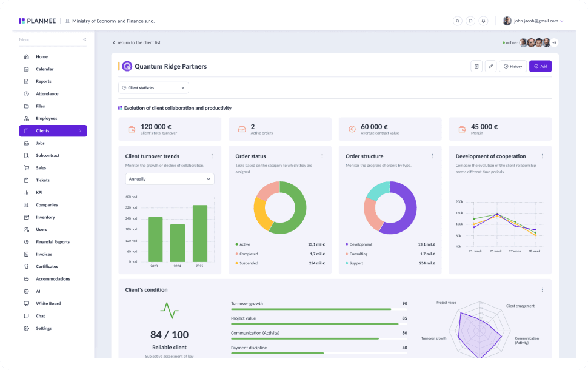
Task: Click the 2025 bar in turnover chart
Action: 200,234
